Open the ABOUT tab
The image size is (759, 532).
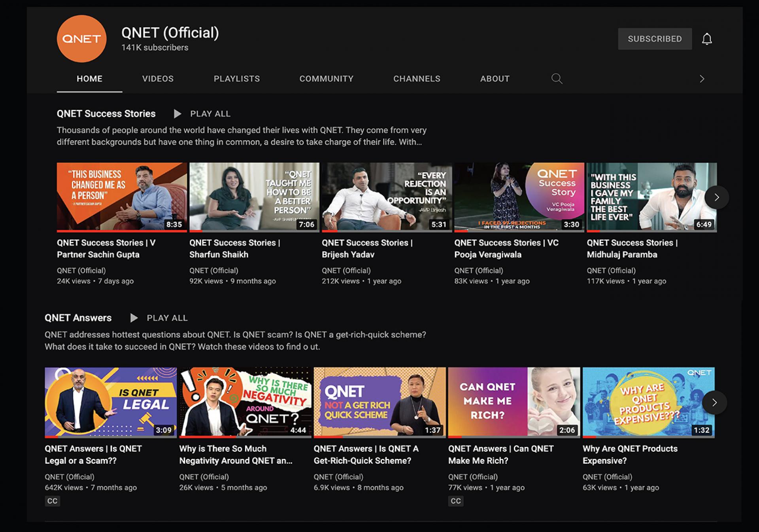click(x=495, y=79)
